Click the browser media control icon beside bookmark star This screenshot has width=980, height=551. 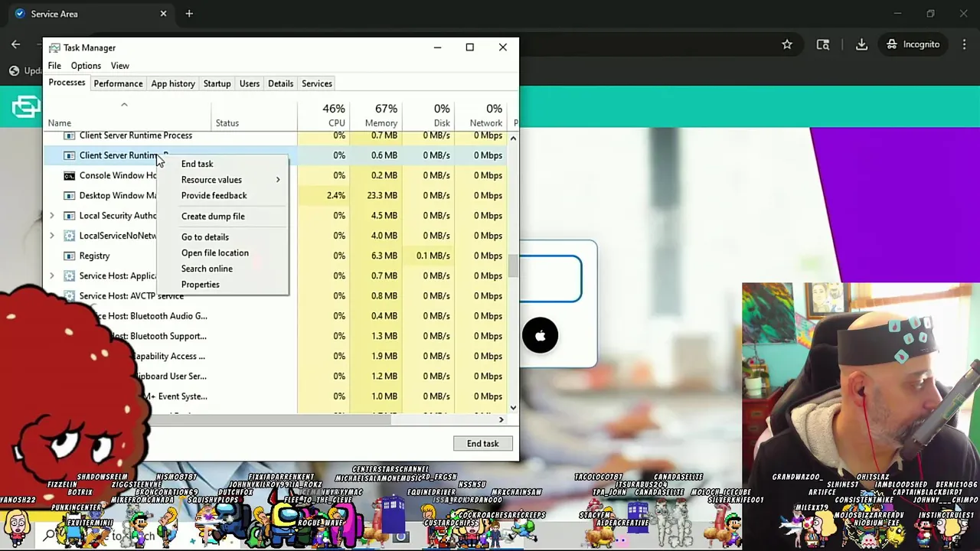(x=823, y=44)
